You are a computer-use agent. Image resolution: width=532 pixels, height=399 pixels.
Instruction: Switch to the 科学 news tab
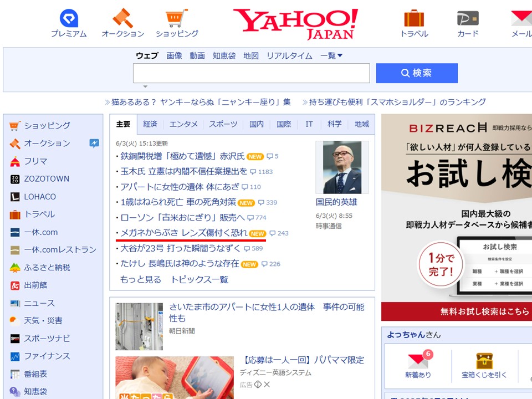point(334,124)
